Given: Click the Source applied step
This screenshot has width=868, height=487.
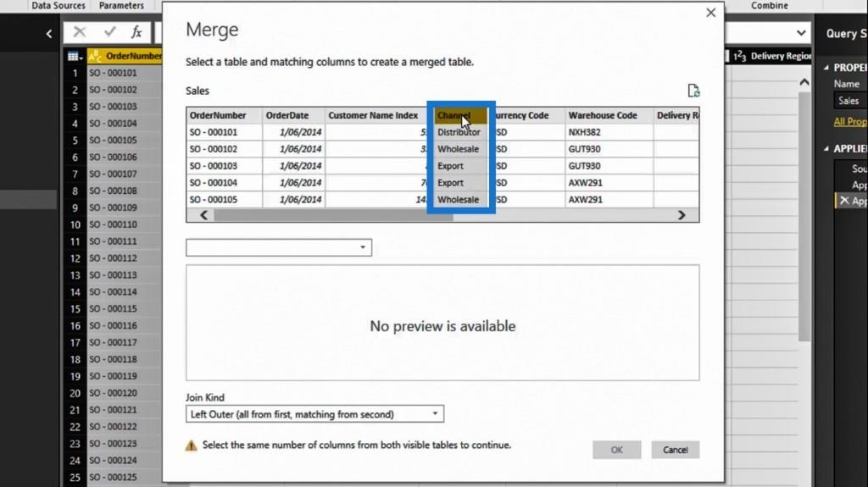Looking at the screenshot, I should pos(858,169).
